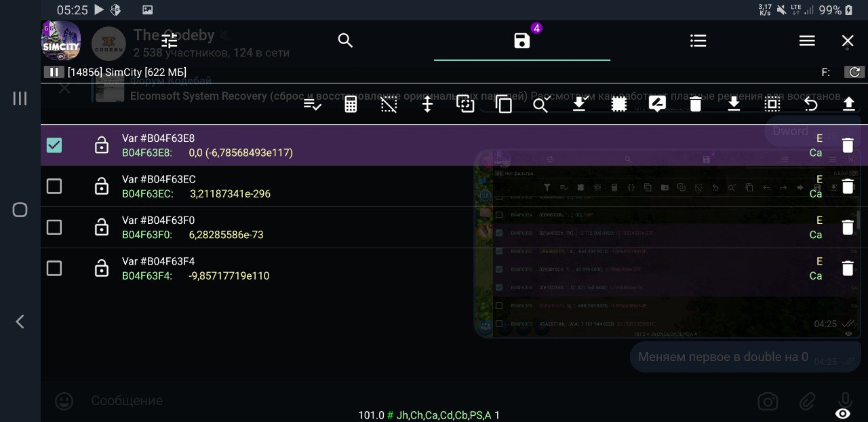Click the toolbar trash delete icon
The height and width of the screenshot is (422, 868).
click(696, 104)
